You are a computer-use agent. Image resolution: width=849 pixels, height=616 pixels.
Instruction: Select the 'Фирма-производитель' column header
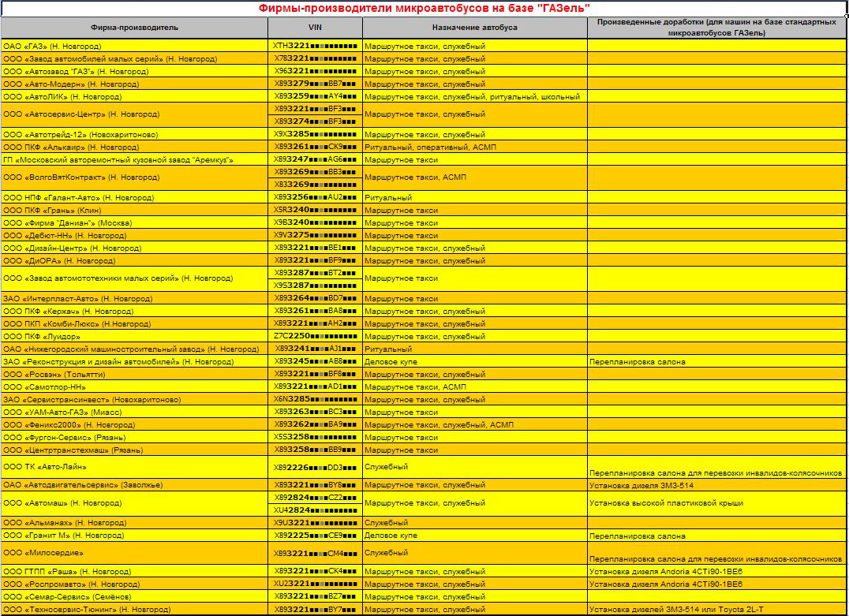point(134,28)
